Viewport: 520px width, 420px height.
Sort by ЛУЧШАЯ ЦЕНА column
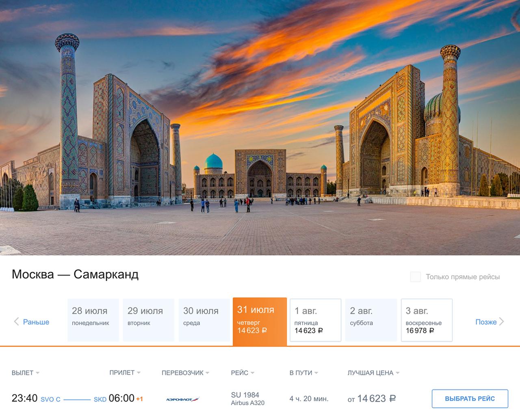(x=373, y=373)
